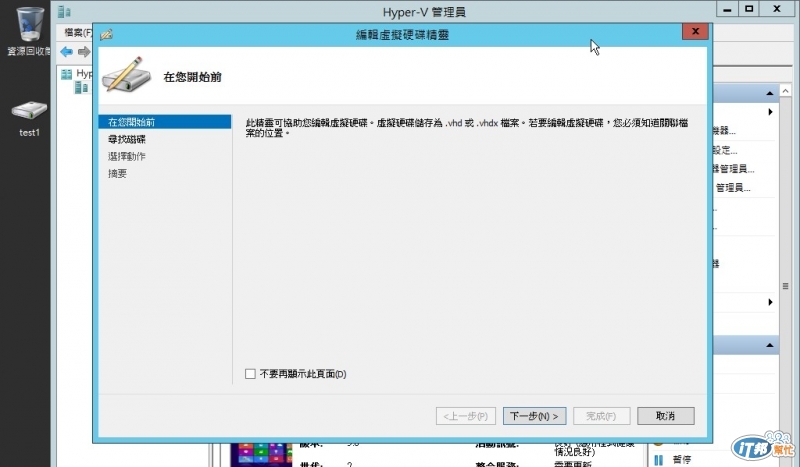
Task: Go back with the blue left arrow
Action: point(66,52)
